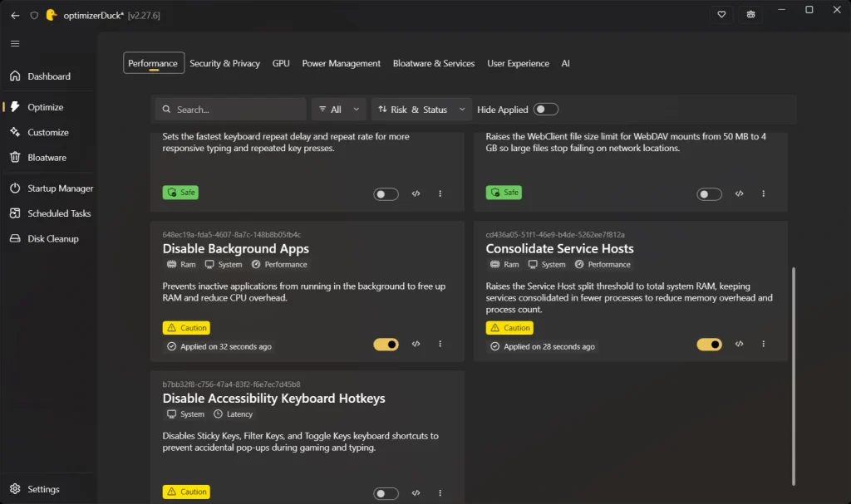
Task: Select the AI tab
Action: (565, 63)
